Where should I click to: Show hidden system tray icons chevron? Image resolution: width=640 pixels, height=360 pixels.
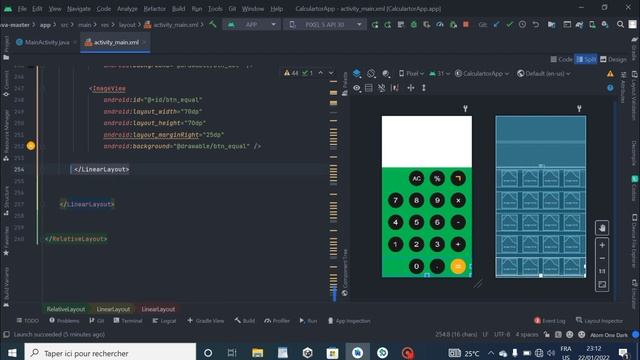(x=491, y=353)
